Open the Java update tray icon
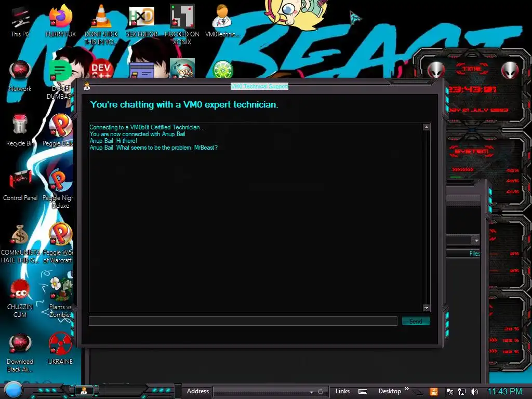This screenshot has width=532, height=399. [x=434, y=392]
